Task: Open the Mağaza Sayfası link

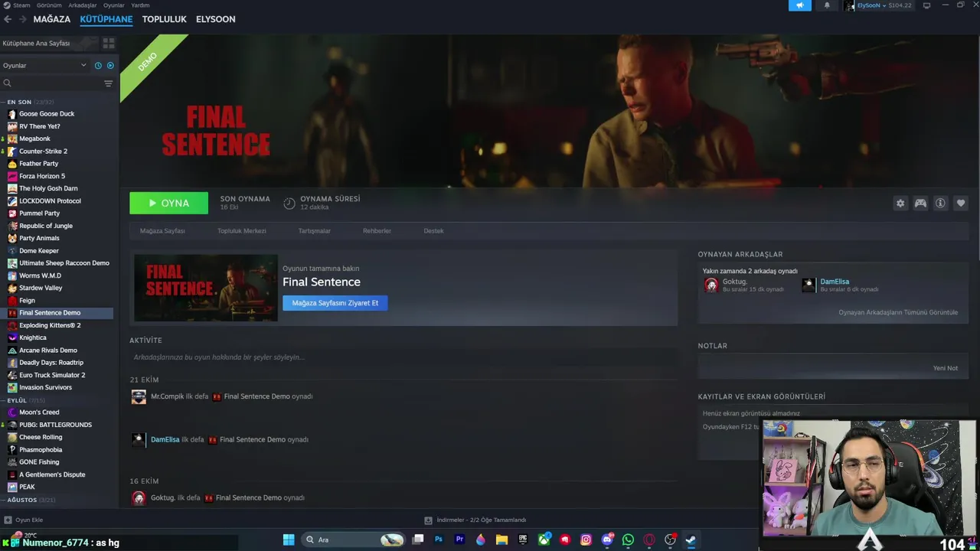Action: point(162,230)
